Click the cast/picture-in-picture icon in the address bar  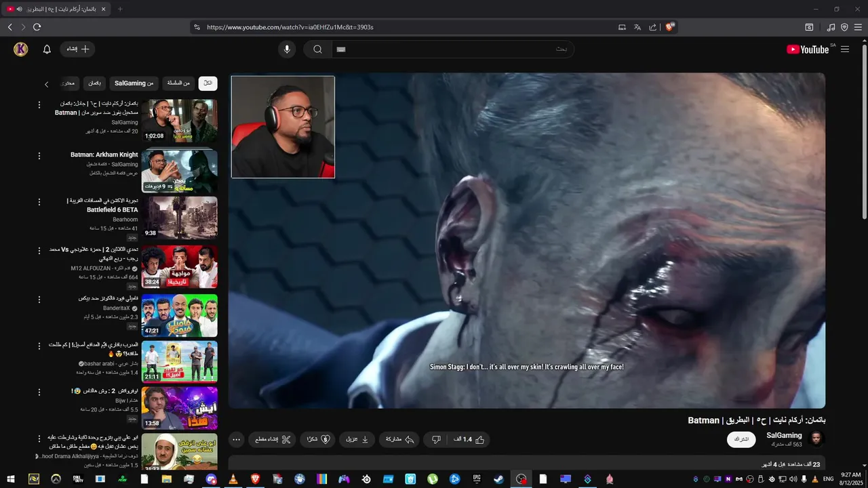[x=622, y=27]
